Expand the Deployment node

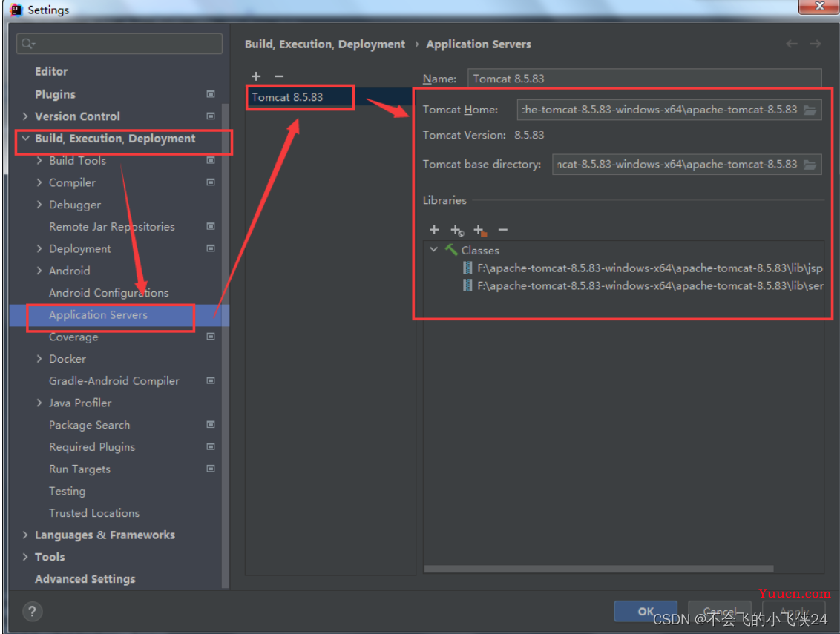click(39, 248)
